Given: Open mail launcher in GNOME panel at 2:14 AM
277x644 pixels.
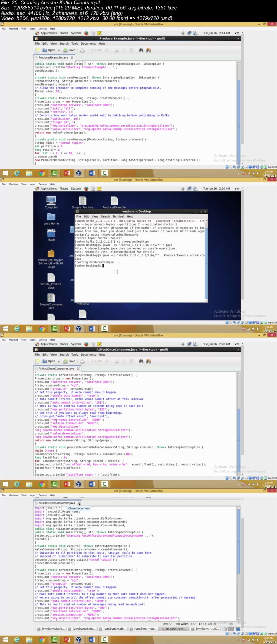Looking at the screenshot, I should tap(93, 33).
